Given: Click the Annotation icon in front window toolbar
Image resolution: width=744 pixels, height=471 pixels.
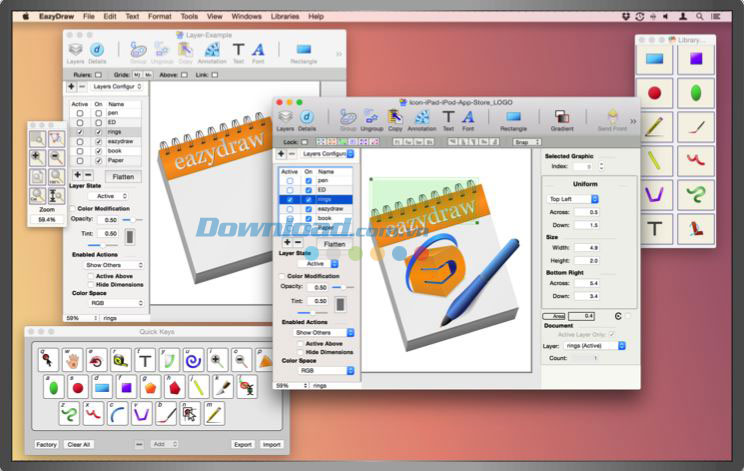Looking at the screenshot, I should tap(421, 119).
